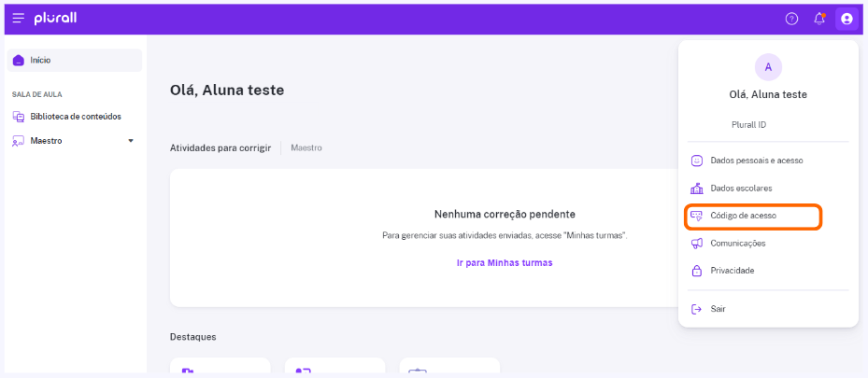868x378 pixels.
Task: Open the help question mark icon
Action: (791, 20)
